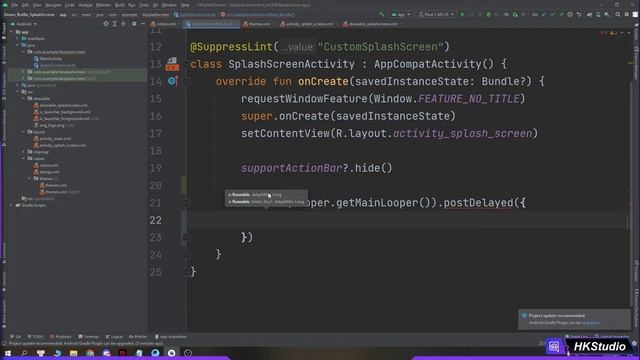Open the Help menu
Viewport: 640px width, 360px height.
pyautogui.click(x=185, y=5)
